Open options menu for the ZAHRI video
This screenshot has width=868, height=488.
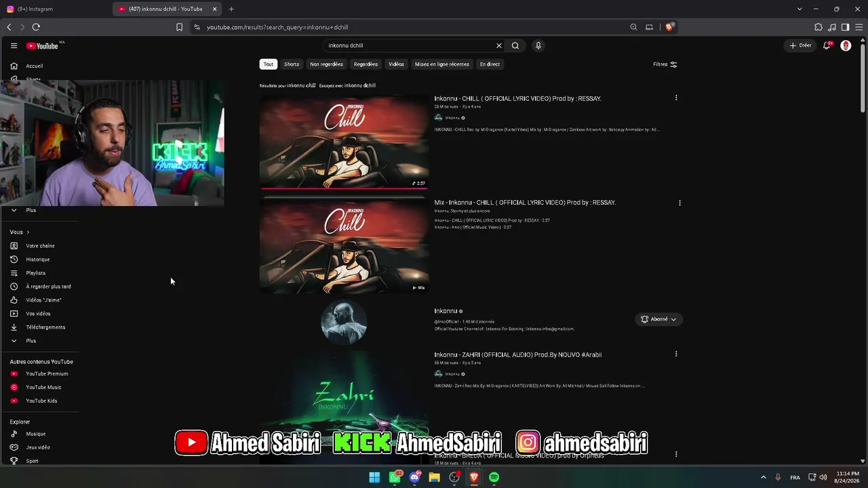(x=676, y=354)
